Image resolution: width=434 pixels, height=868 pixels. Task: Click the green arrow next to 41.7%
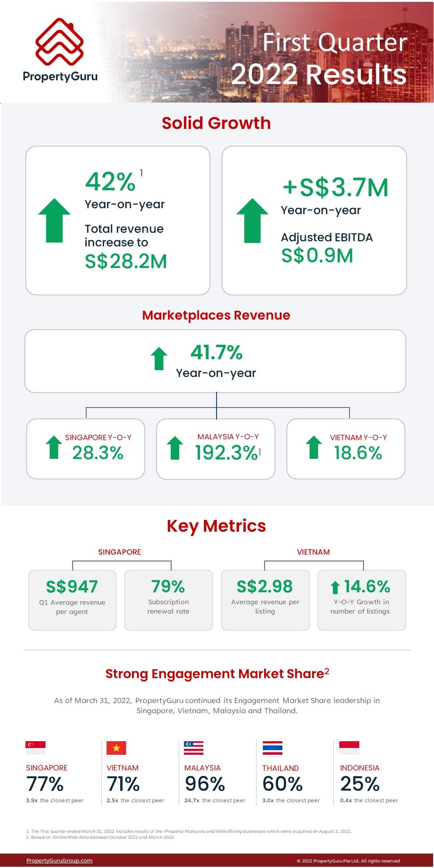click(x=159, y=359)
